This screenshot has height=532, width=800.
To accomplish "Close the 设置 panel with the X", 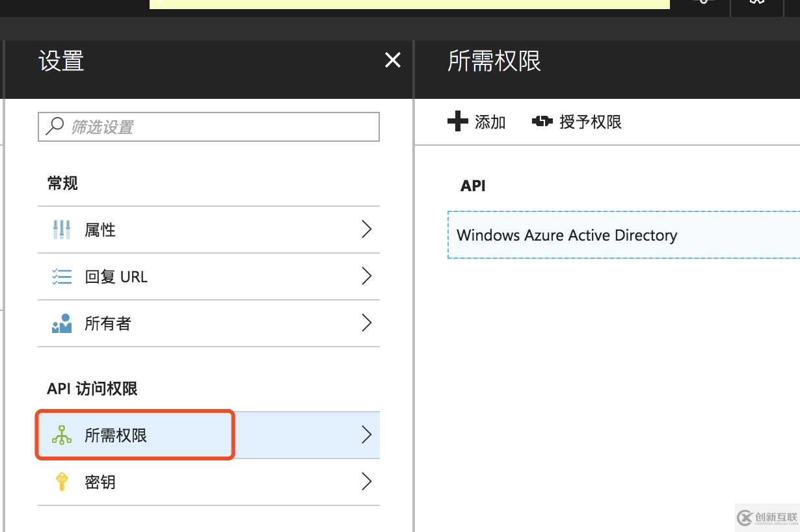I will (393, 60).
